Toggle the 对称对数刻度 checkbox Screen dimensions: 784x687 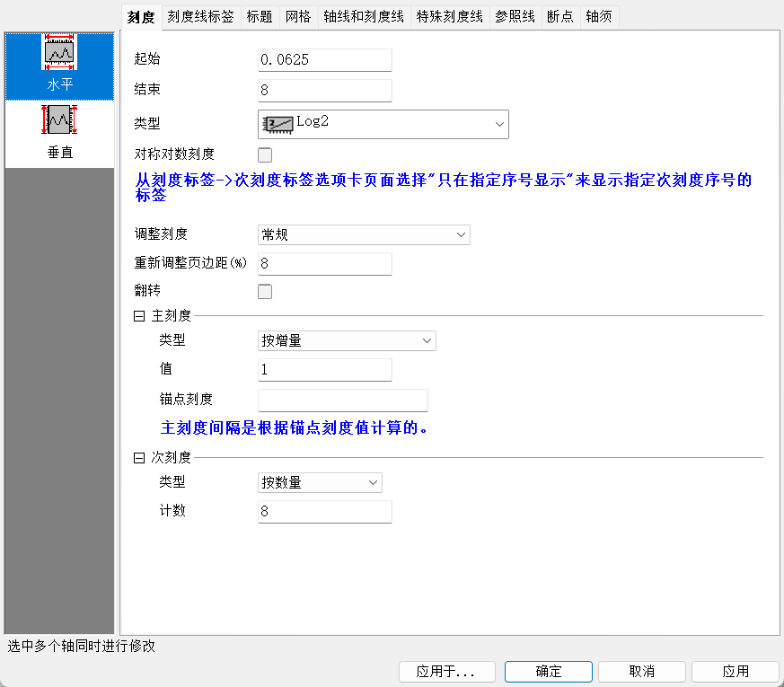[x=265, y=154]
